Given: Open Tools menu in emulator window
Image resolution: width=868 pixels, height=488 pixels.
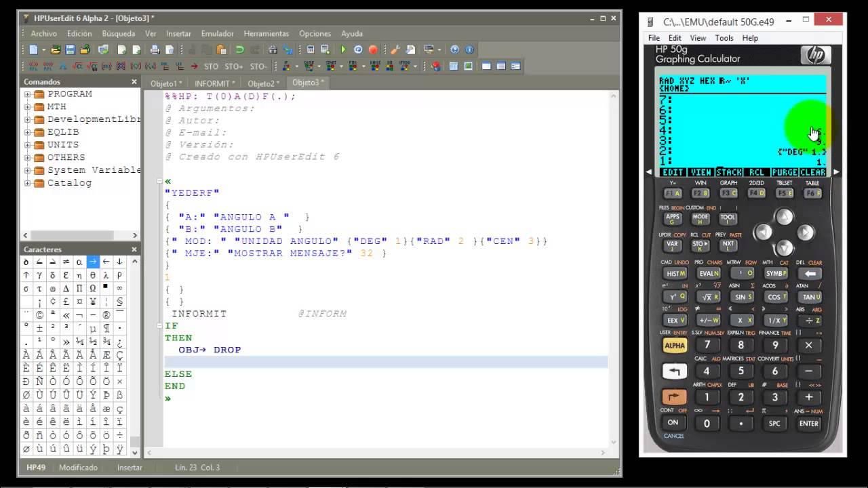Looking at the screenshot, I should pos(724,38).
